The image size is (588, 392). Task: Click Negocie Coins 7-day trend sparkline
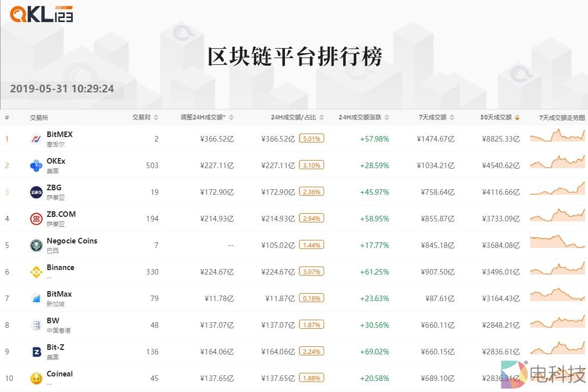pyautogui.click(x=557, y=241)
